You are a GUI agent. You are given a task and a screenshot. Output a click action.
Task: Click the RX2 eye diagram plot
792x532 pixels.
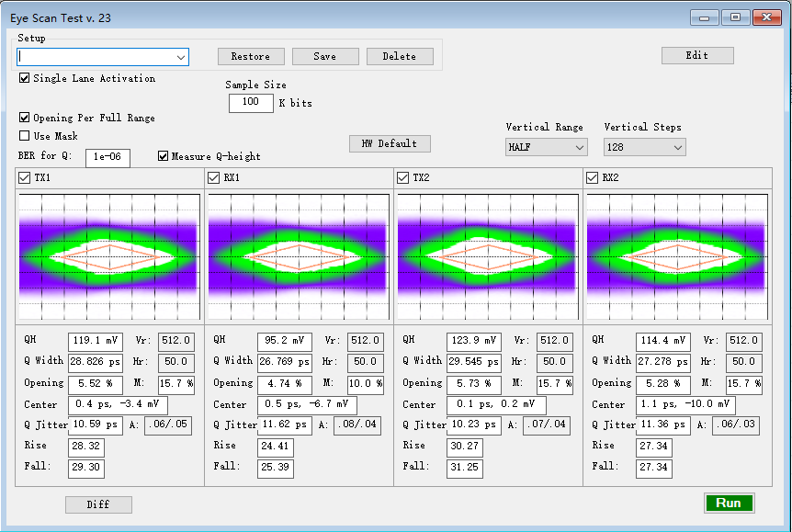(x=677, y=256)
